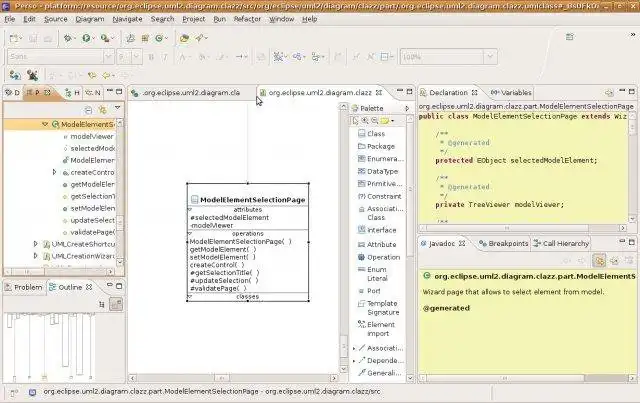Choose the Interface palette tool
This screenshot has width=640, height=403.
tap(377, 230)
